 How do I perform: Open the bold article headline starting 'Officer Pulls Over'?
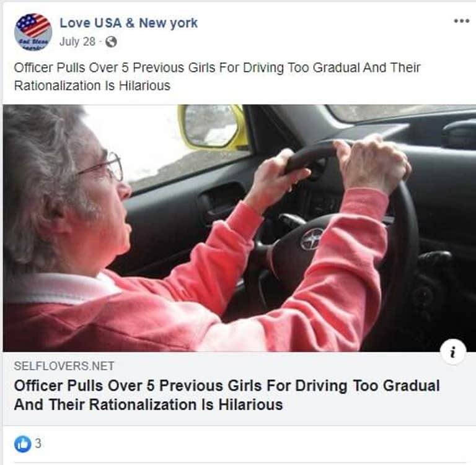coord(227,395)
